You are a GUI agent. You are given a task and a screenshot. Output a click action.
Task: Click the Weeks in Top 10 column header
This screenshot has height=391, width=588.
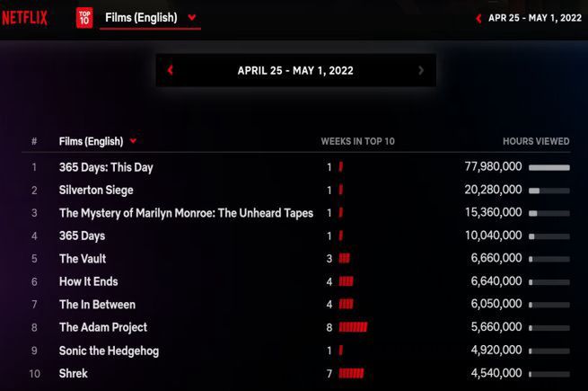[x=357, y=141]
